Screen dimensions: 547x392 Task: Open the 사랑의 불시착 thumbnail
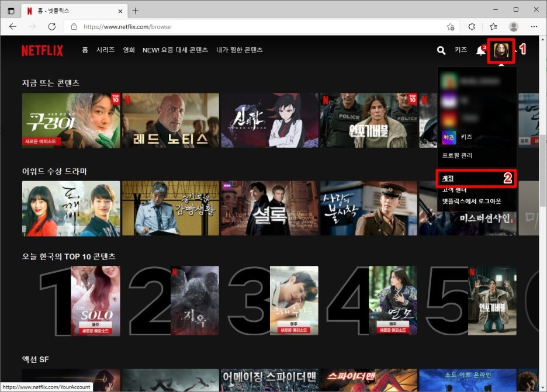pos(369,209)
